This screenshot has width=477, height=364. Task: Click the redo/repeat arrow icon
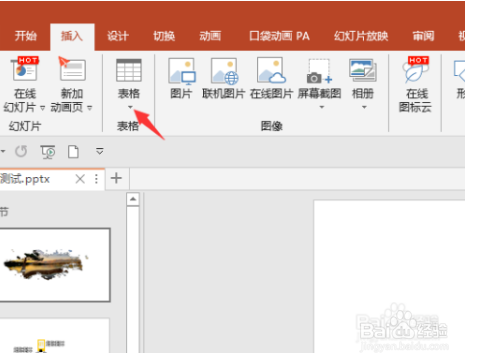21,152
